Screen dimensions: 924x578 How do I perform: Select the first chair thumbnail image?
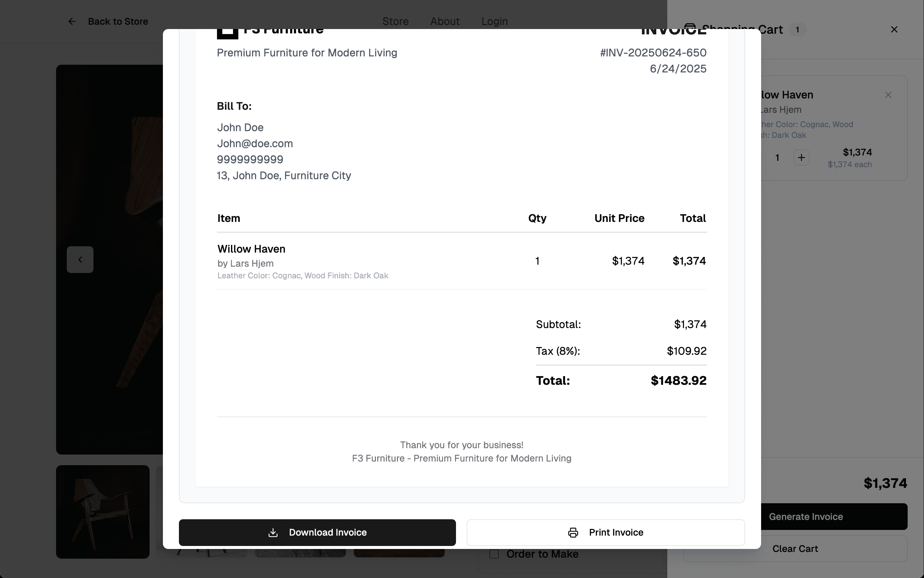click(x=102, y=512)
